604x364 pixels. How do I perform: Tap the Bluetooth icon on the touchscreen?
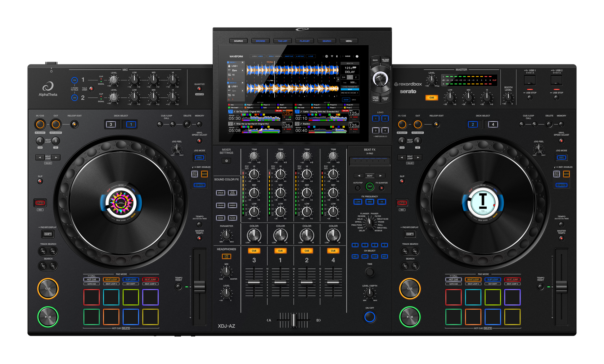(337, 56)
